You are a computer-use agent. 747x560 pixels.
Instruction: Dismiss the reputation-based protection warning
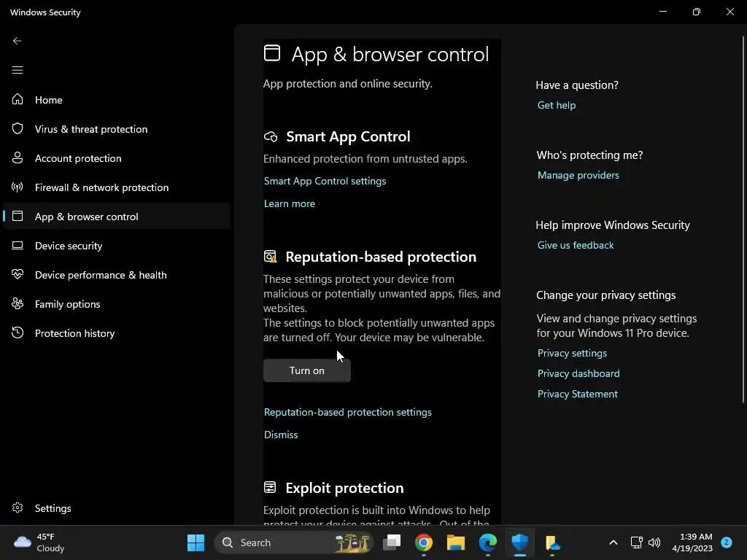(x=281, y=435)
